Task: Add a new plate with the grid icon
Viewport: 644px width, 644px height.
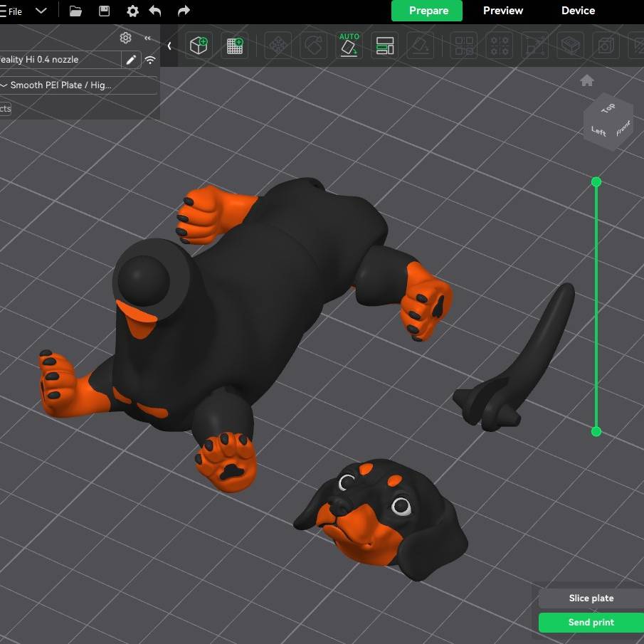Action: point(234,46)
